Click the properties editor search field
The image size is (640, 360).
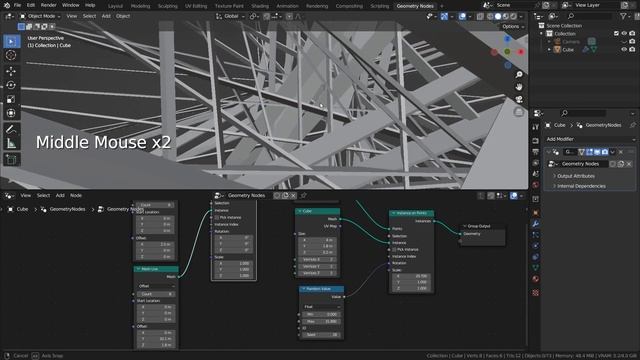pyautogui.click(x=582, y=113)
